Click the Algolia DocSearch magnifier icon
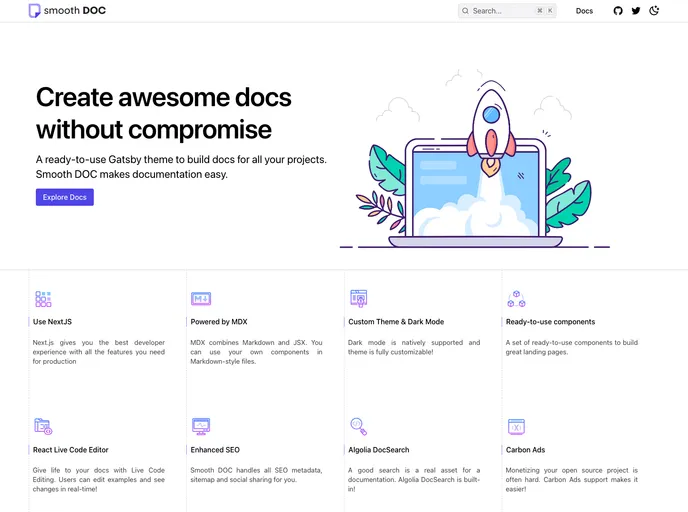688x512 pixels. click(x=359, y=426)
